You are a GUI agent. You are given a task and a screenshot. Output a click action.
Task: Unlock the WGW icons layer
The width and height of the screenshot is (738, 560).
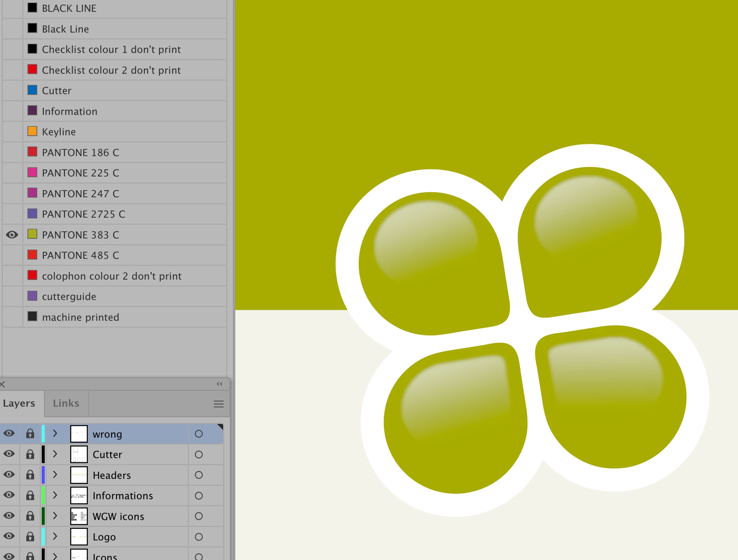30,516
